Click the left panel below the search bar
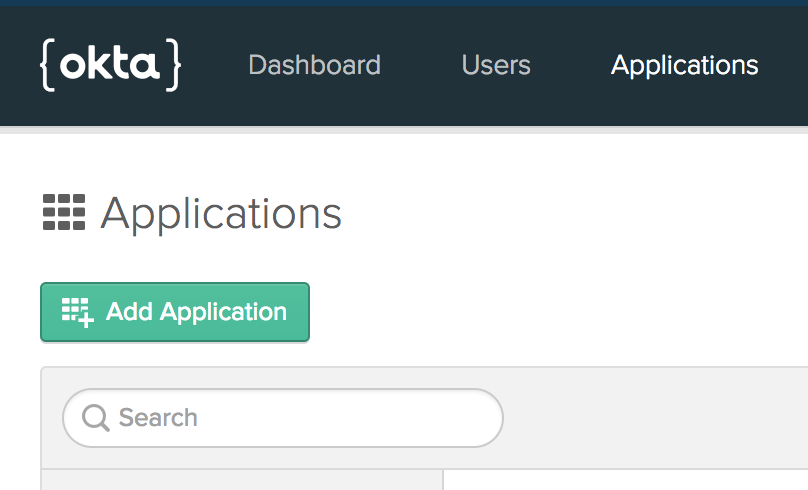Image resolution: width=808 pixels, height=490 pixels. [x=242, y=480]
